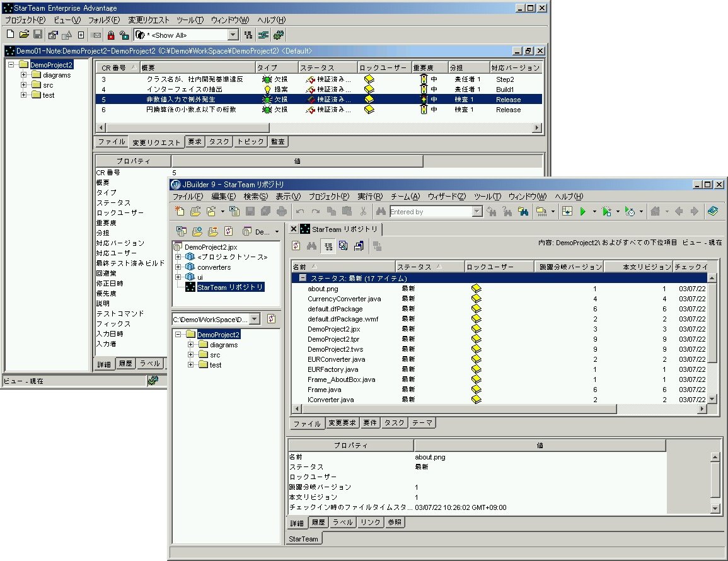
Task: Sort by the CR 番号 column header
Action: click(x=117, y=68)
